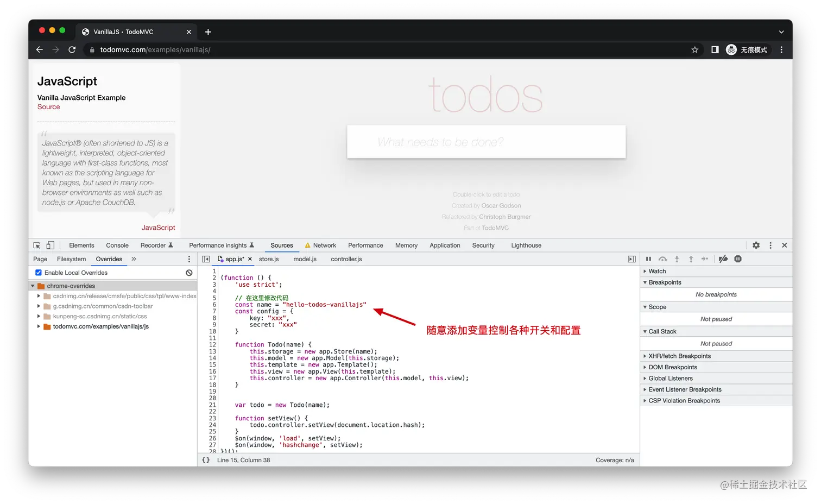Click the step into button
Screen dimensions: 821x504
[677, 259]
